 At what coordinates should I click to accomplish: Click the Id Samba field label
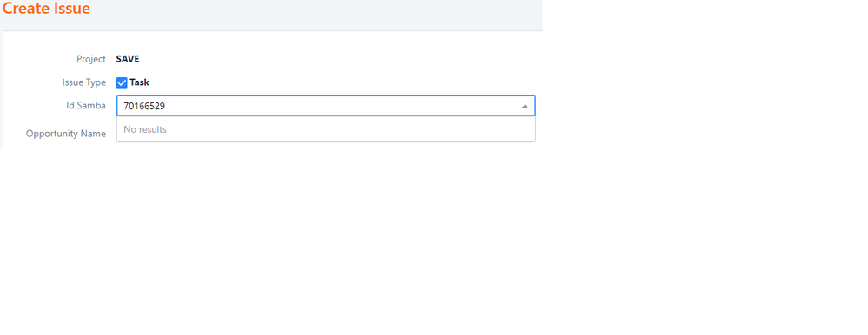(86, 106)
